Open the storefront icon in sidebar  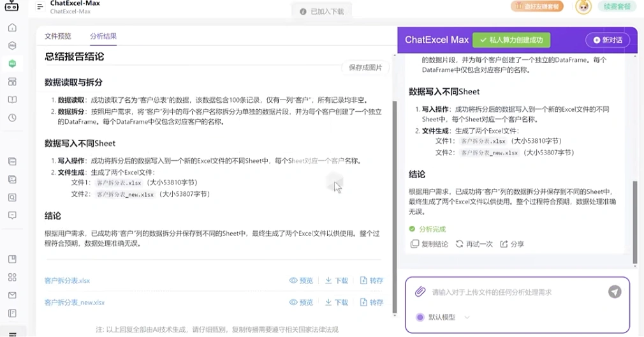[12, 81]
